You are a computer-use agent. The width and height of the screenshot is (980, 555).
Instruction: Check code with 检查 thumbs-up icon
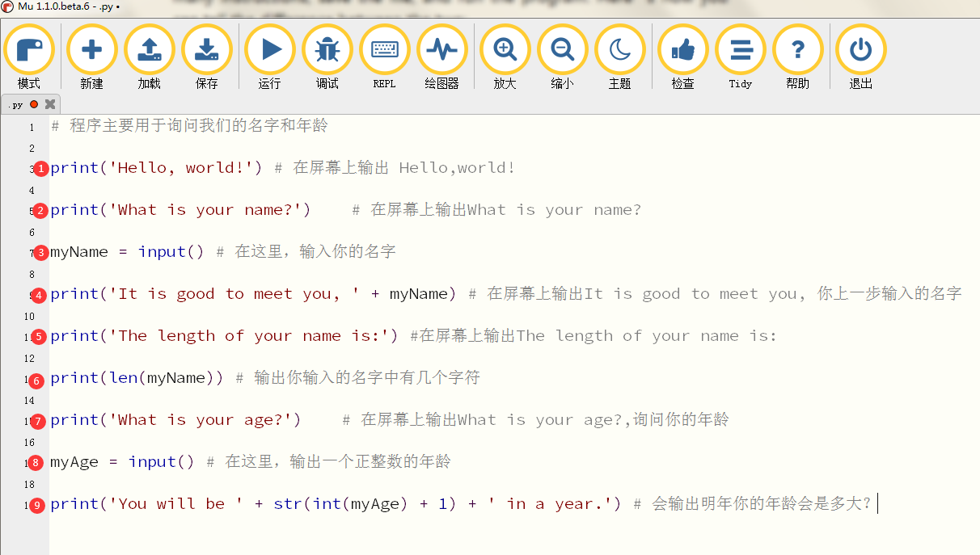[683, 50]
